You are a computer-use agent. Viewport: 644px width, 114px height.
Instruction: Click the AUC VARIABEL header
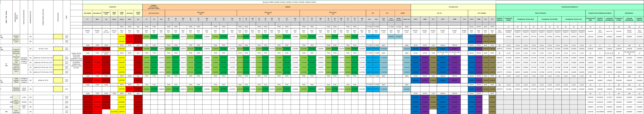coord(482,13)
